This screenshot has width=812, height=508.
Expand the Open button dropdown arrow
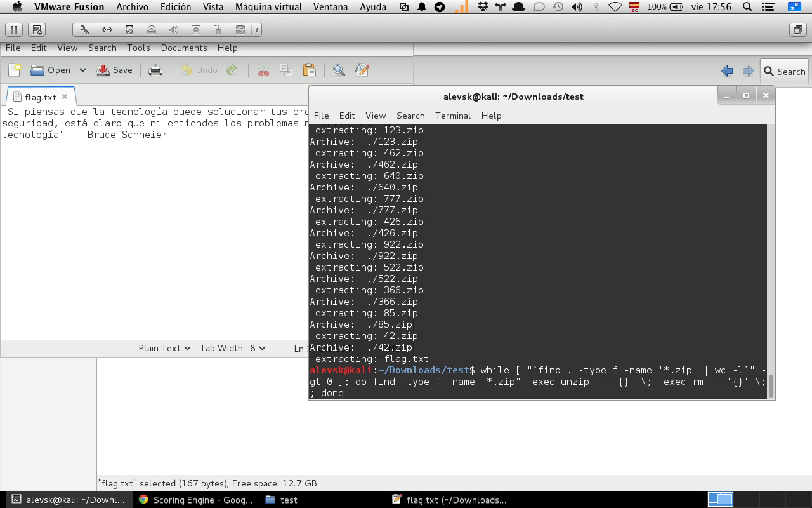point(82,70)
